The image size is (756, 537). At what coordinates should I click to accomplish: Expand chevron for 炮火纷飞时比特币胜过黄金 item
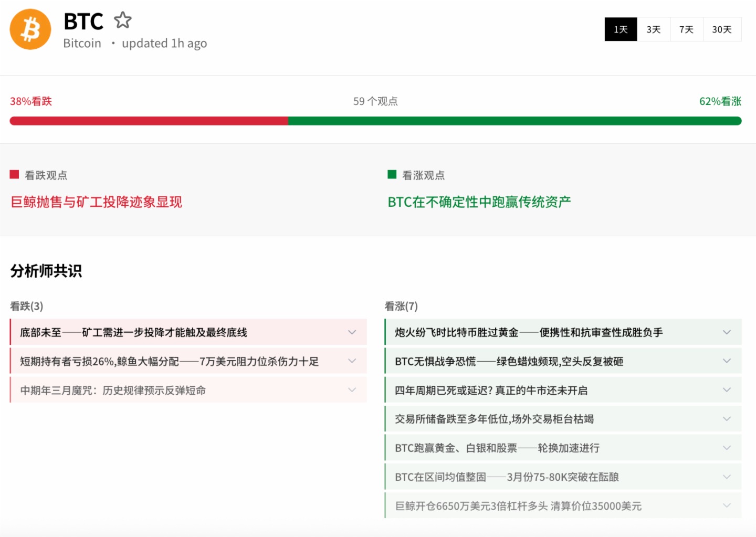click(727, 332)
